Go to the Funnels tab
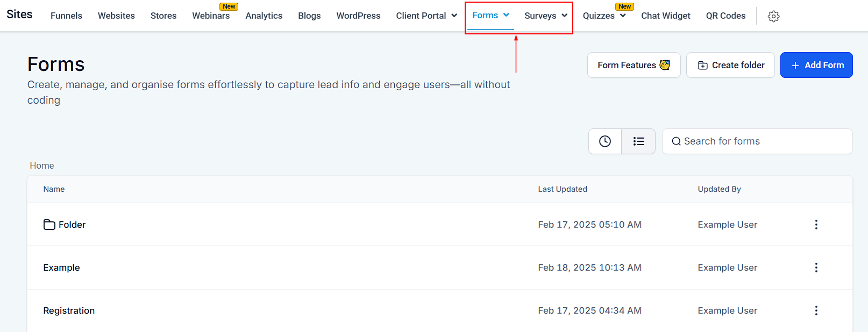The height and width of the screenshot is (332, 868). (x=66, y=16)
